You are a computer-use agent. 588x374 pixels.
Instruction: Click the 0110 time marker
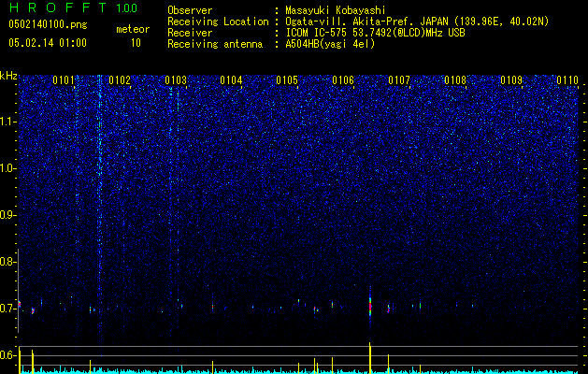point(567,80)
